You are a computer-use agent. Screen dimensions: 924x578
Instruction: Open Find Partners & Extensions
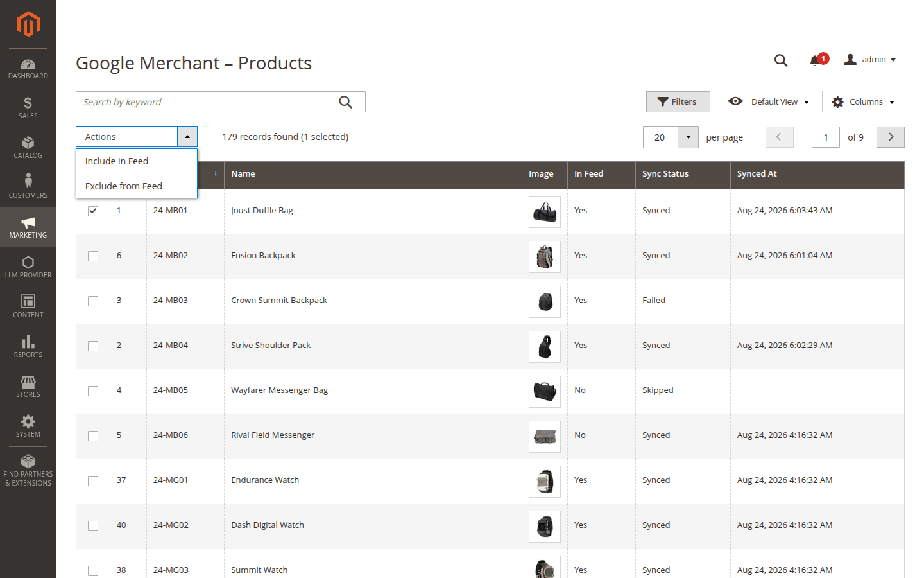[28, 471]
